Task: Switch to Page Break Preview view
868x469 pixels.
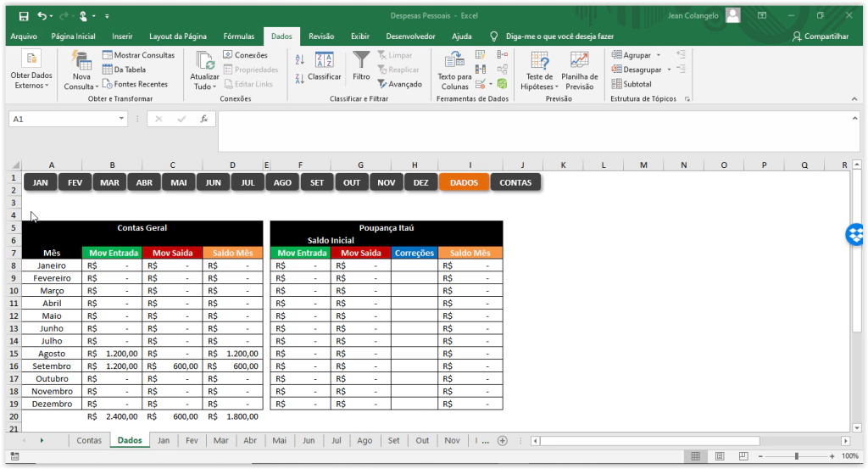Action: tap(743, 456)
